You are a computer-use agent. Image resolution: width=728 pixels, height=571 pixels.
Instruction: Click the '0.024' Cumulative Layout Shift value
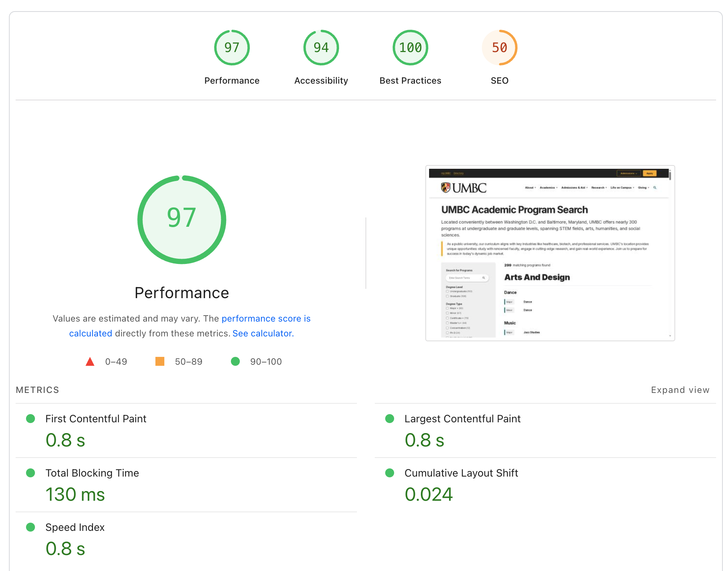429,495
